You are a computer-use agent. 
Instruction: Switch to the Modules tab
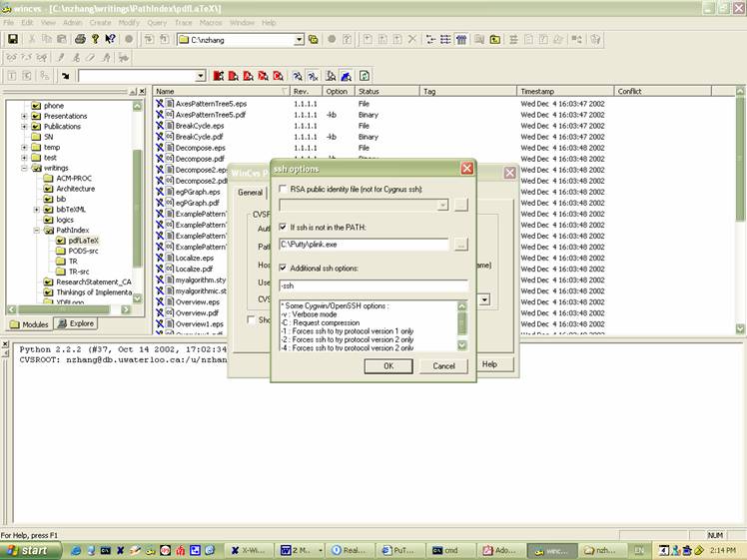(29, 323)
